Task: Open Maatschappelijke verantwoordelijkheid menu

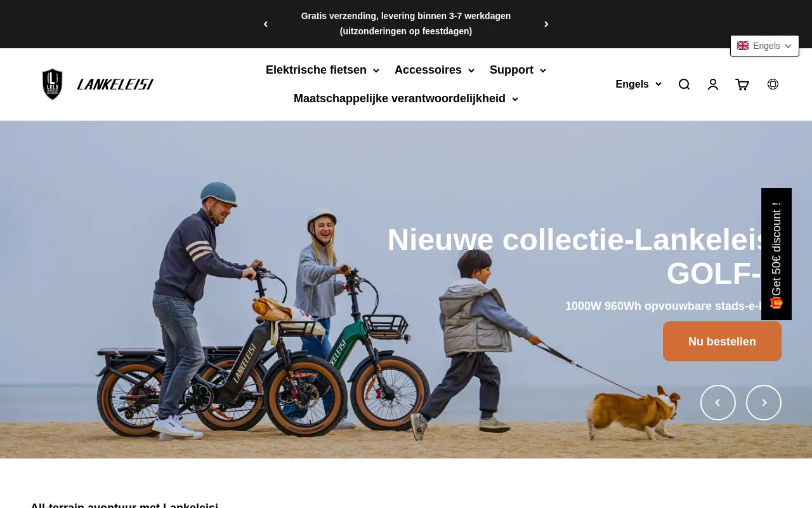Action: tap(406, 98)
